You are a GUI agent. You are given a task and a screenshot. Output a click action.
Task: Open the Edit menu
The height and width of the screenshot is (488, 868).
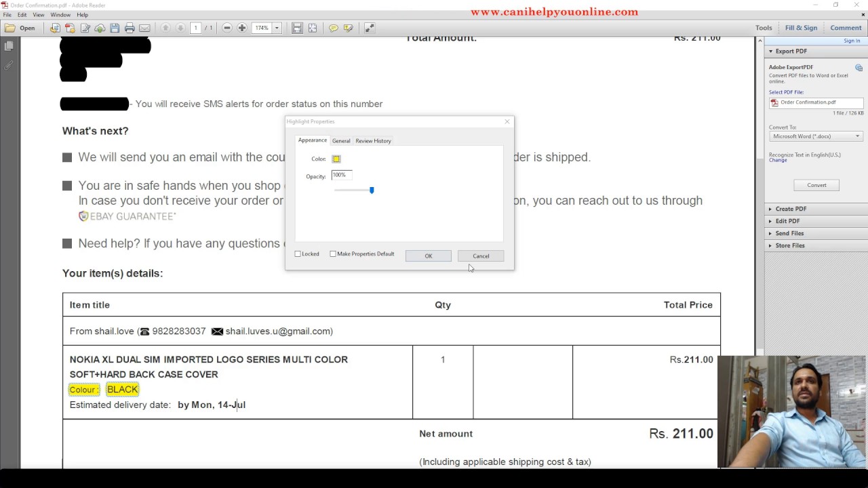pyautogui.click(x=22, y=15)
